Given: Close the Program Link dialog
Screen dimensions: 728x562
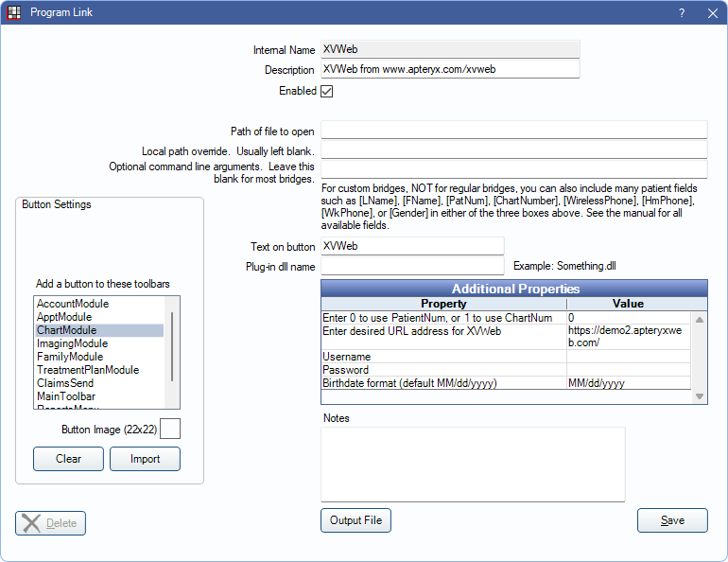Looking at the screenshot, I should coord(712,13).
